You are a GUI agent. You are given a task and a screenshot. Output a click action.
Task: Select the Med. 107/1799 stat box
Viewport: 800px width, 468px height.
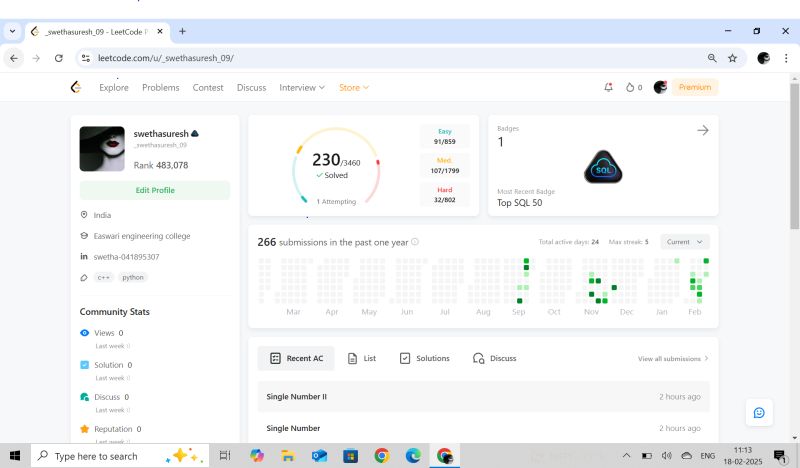pos(444,165)
